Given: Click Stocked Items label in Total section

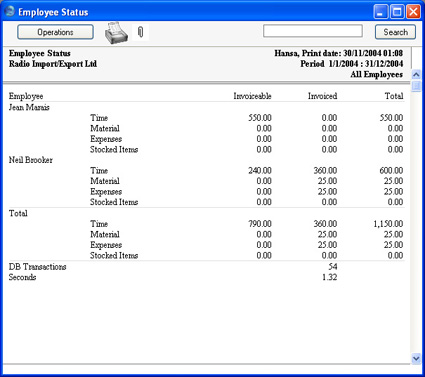Looking at the screenshot, I should coord(114,255).
